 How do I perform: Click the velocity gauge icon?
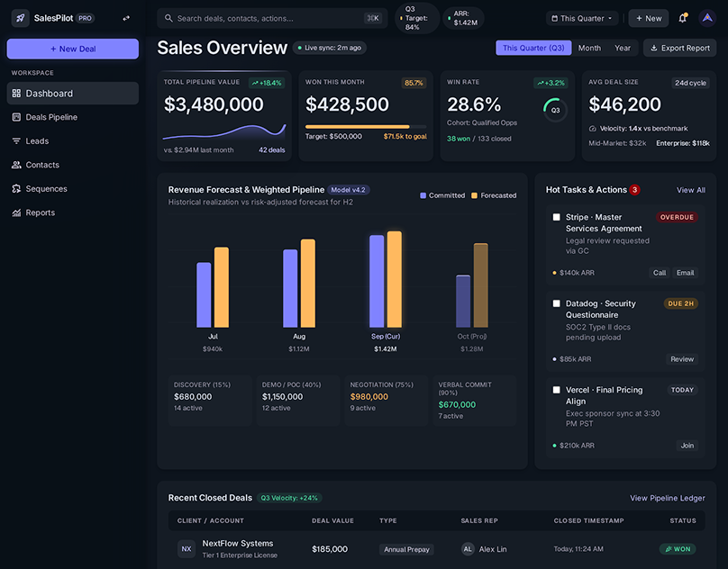click(x=593, y=129)
